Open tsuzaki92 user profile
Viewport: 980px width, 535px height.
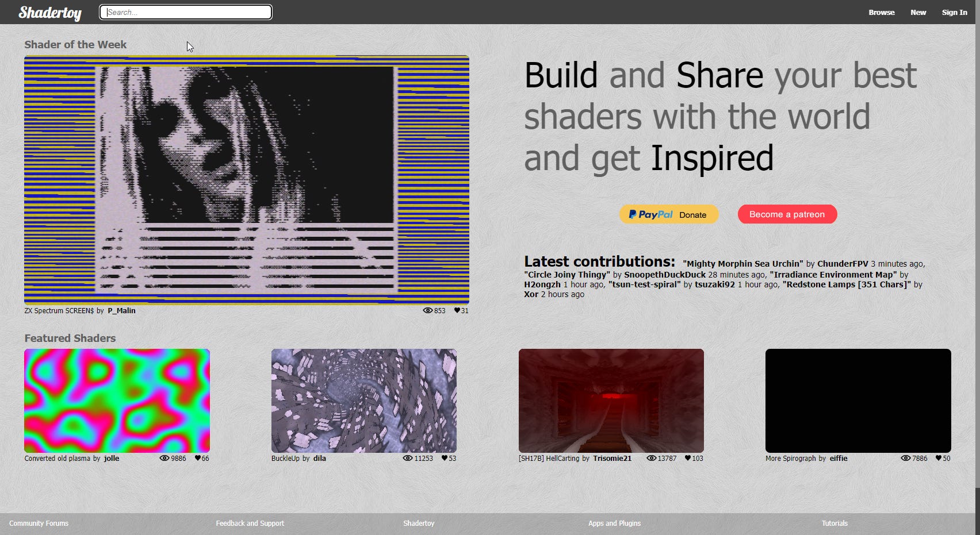coord(715,284)
